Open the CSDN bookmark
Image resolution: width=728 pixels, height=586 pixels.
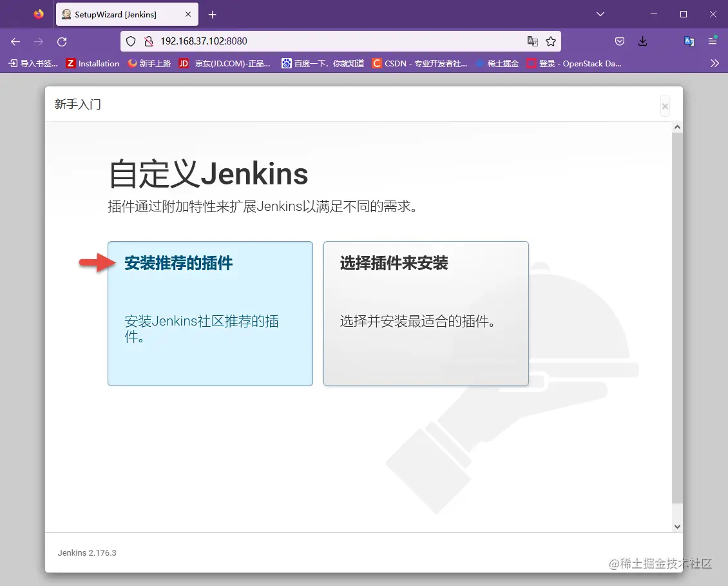coord(420,63)
